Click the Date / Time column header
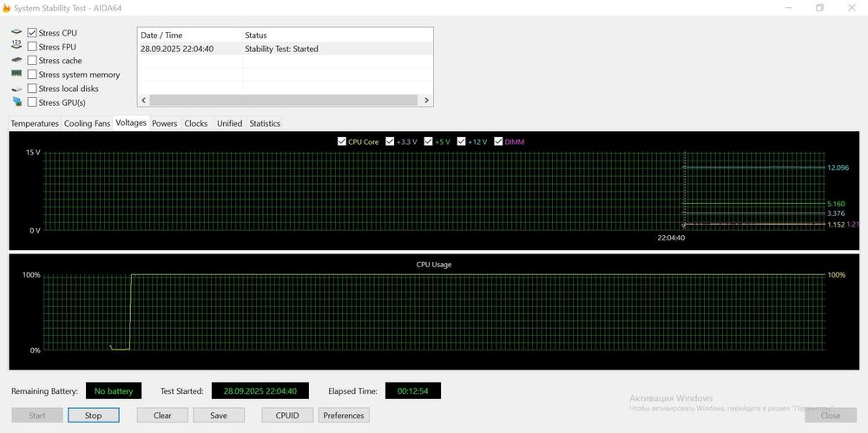The image size is (868, 433). point(190,35)
